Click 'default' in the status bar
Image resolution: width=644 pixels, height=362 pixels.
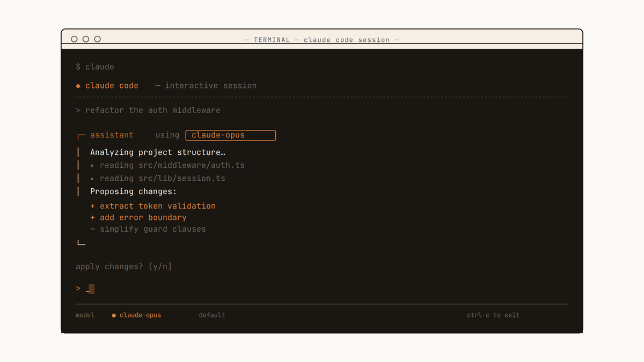click(212, 315)
